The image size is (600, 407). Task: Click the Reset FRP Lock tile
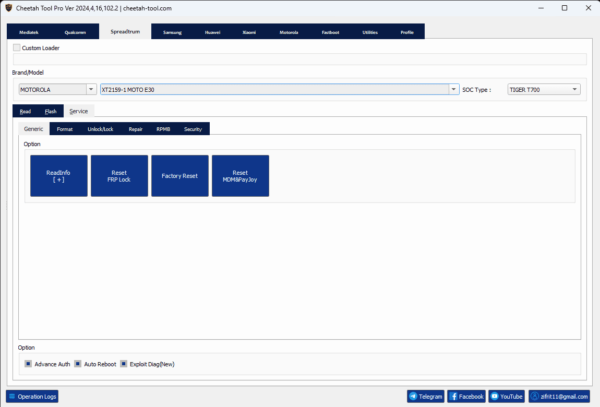click(x=119, y=175)
